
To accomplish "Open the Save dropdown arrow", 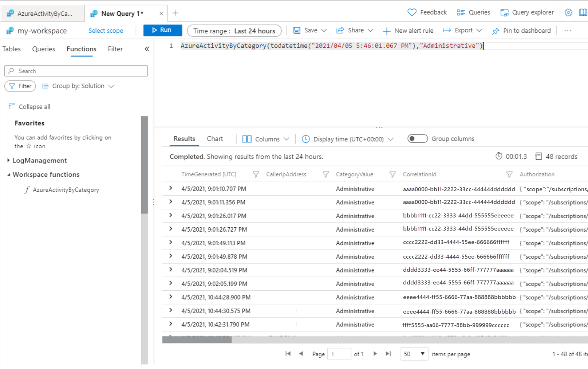I will click(324, 31).
